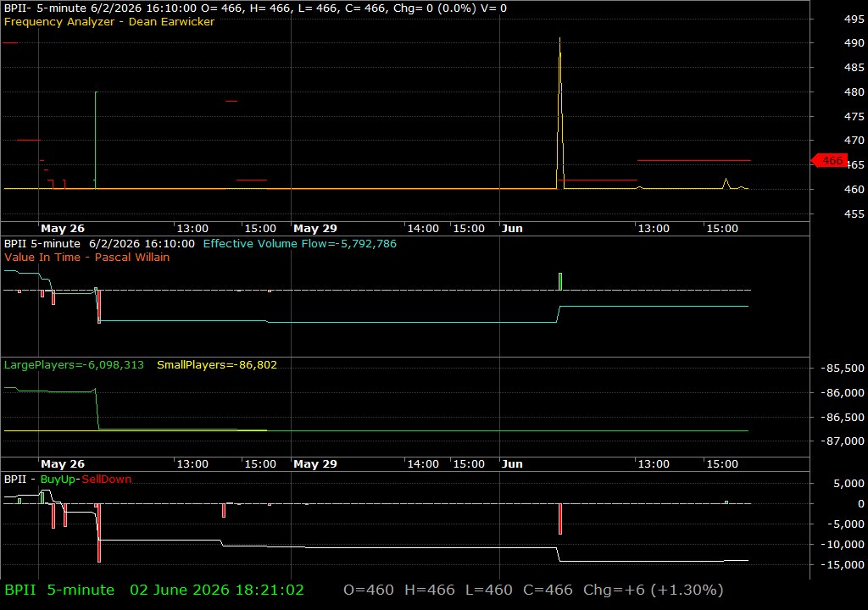The height and width of the screenshot is (610, 868).
Task: Click price level 455 on right axis
Action: (854, 213)
